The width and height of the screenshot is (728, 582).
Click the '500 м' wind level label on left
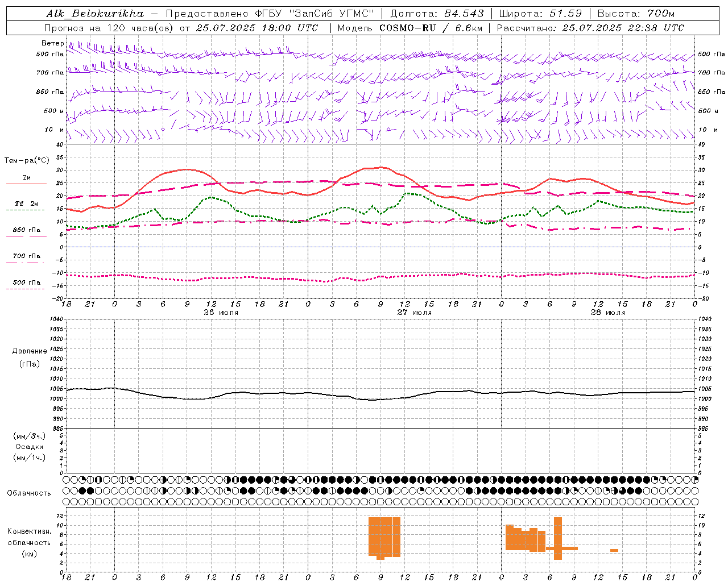(54, 111)
